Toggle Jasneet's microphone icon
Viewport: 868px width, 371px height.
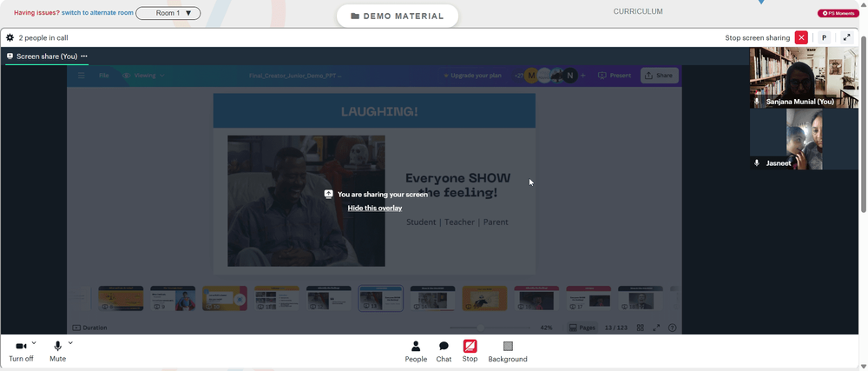coord(757,163)
